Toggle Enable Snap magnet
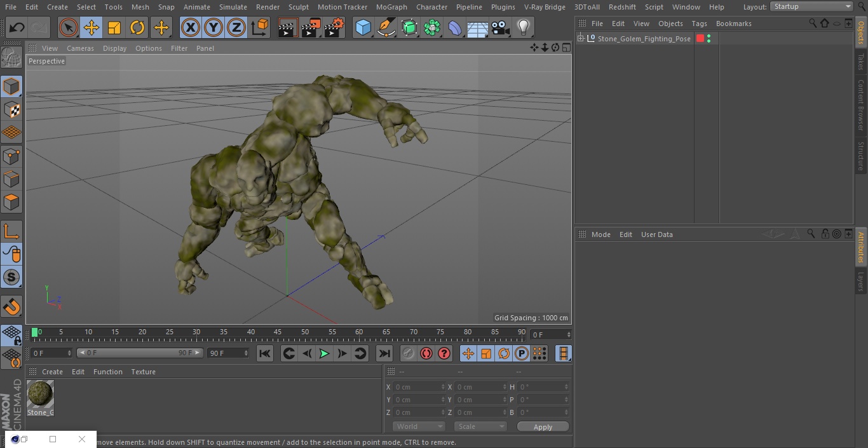Image resolution: width=868 pixels, height=448 pixels. pos(11,307)
